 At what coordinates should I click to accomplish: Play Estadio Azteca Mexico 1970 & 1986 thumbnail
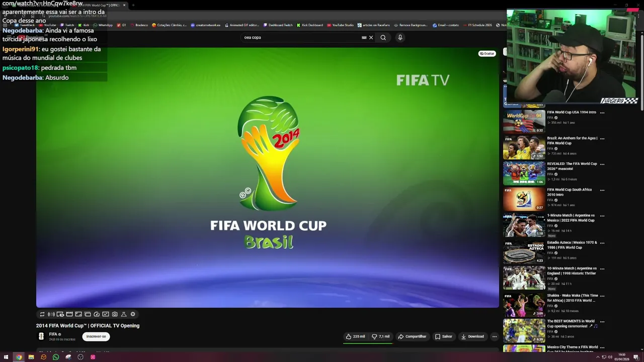pyautogui.click(x=524, y=252)
